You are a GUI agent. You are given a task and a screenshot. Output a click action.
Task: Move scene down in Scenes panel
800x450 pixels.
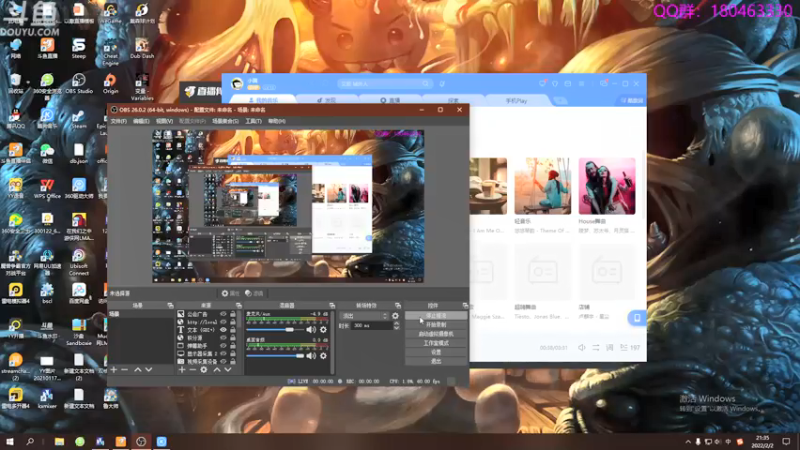(148, 369)
